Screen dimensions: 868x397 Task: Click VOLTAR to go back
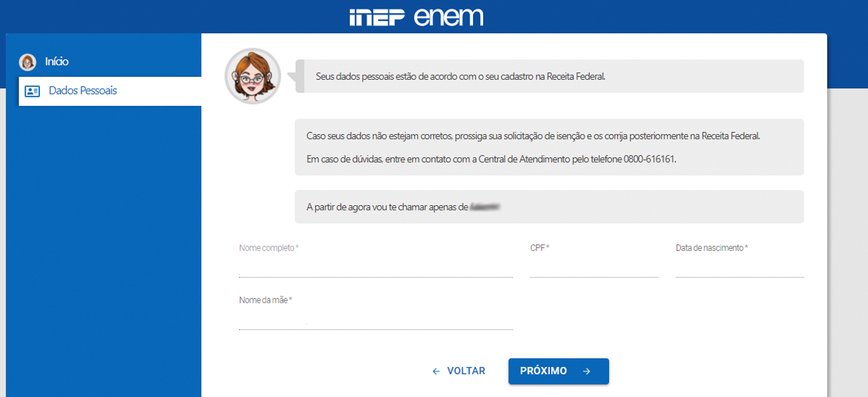[466, 371]
